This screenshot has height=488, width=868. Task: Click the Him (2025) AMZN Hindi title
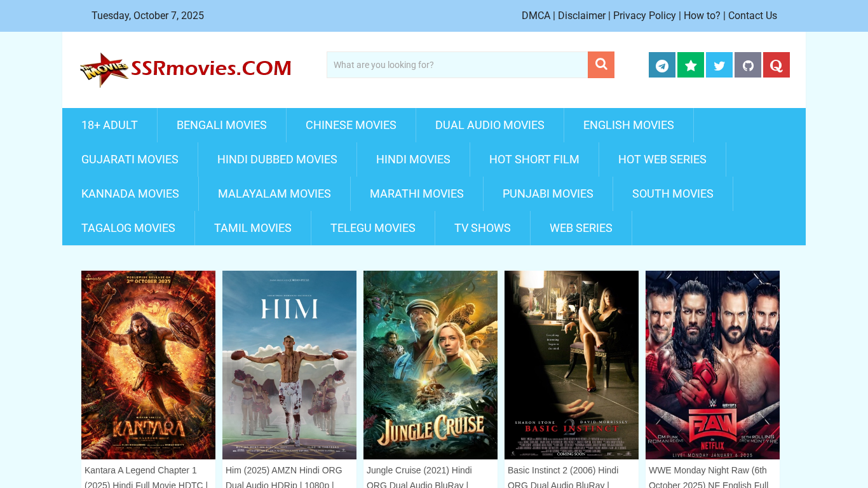(x=284, y=477)
